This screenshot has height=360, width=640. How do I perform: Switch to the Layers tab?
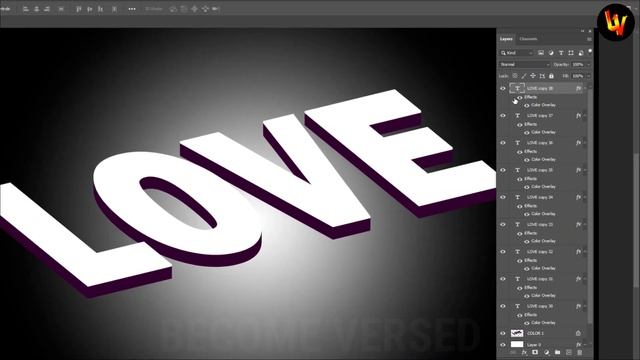point(506,39)
